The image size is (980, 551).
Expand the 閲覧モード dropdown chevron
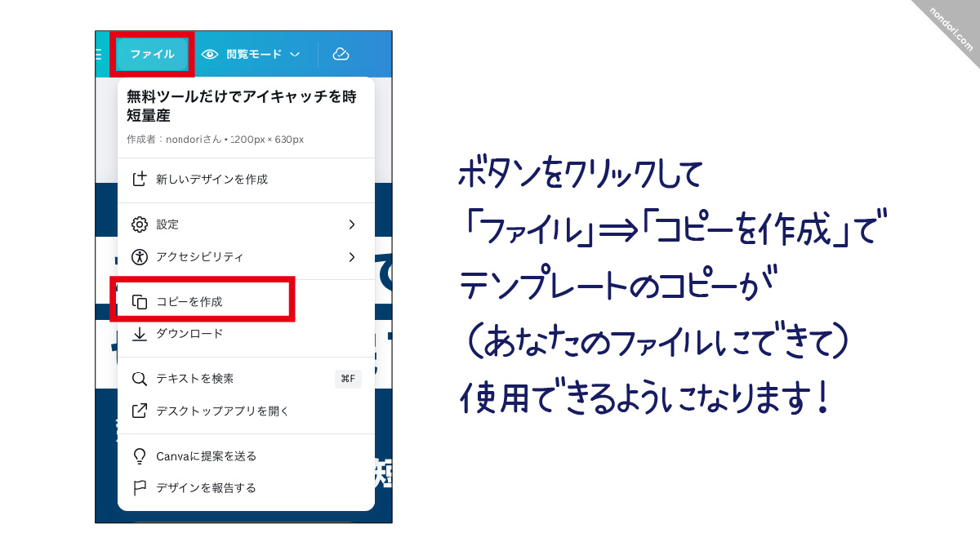295,55
